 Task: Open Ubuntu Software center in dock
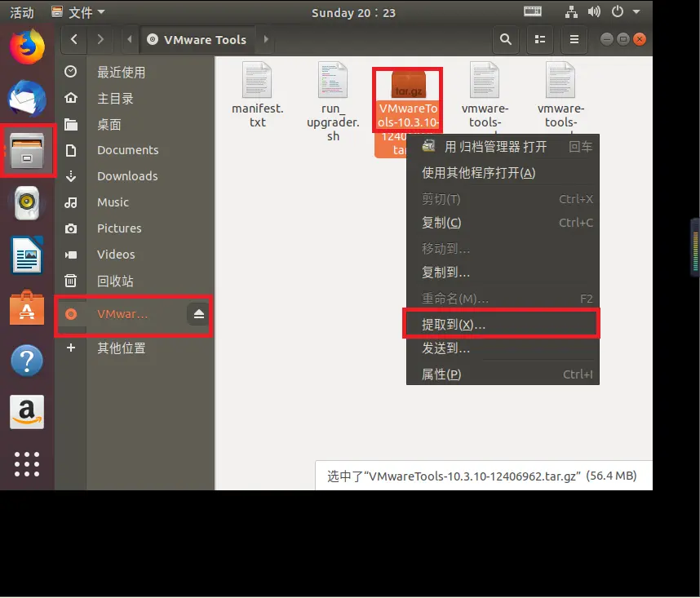click(x=27, y=308)
